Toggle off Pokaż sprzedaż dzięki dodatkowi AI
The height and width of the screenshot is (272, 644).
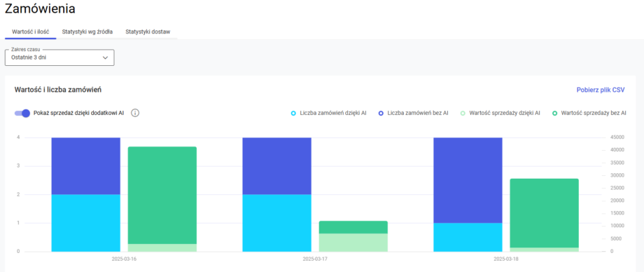[22, 113]
